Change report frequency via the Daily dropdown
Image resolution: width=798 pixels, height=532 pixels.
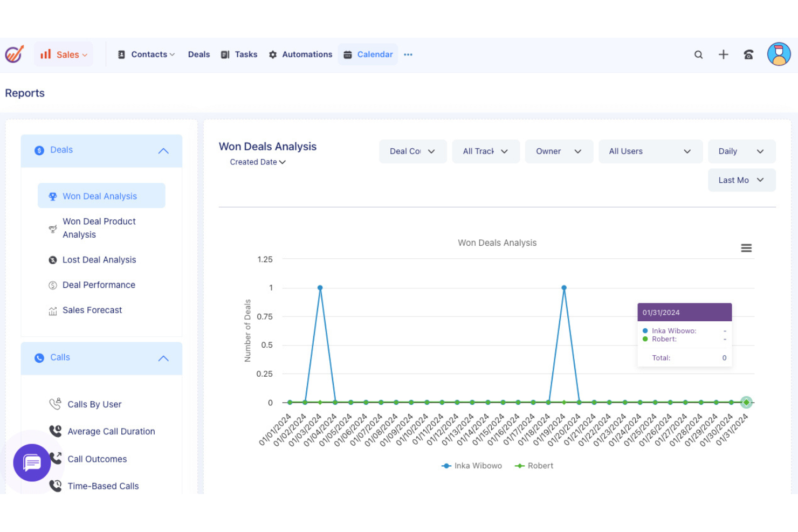741,151
